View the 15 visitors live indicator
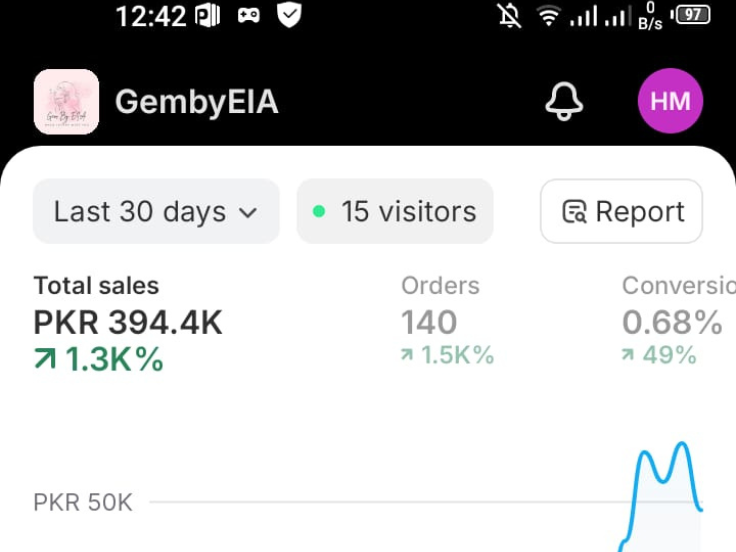 (395, 211)
